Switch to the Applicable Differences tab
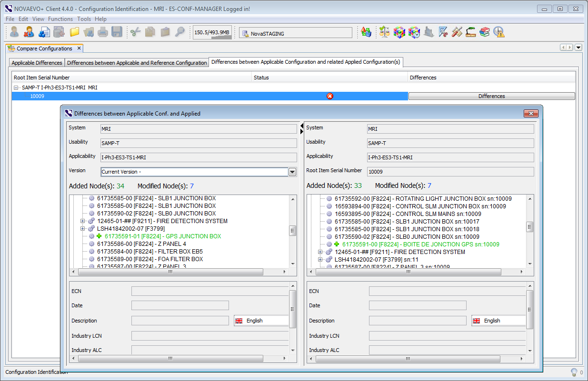 (37, 63)
